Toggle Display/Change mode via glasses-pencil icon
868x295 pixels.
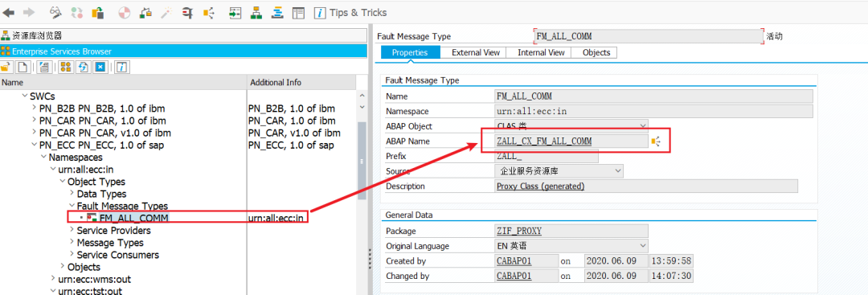(x=55, y=12)
